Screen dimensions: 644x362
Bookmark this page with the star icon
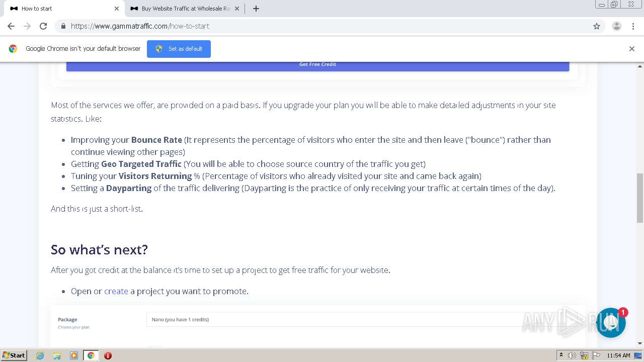[597, 26]
